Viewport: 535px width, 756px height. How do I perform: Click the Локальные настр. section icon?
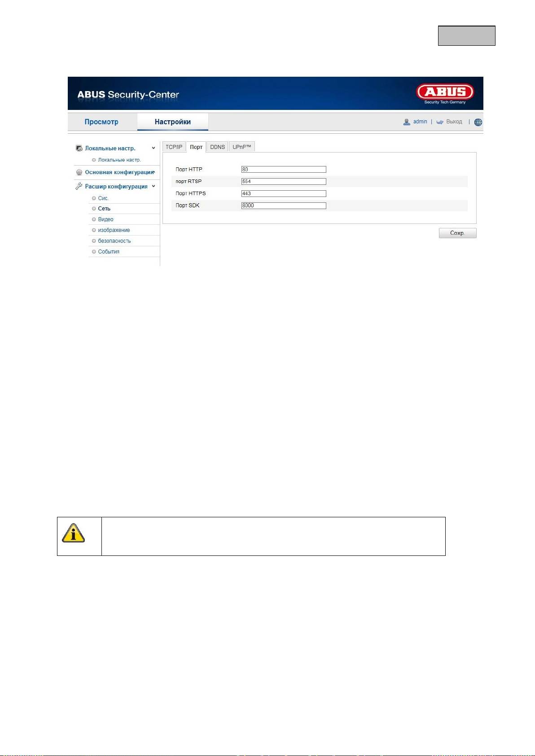coord(79,148)
